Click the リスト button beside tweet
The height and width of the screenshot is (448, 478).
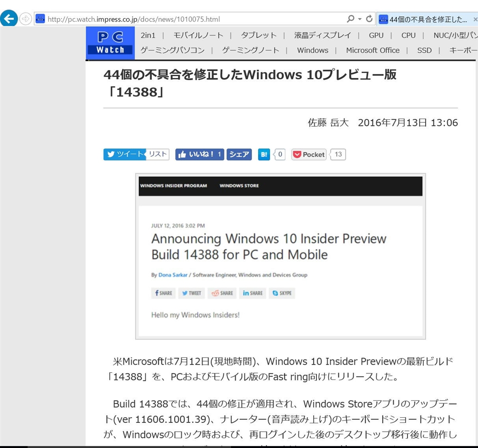[x=158, y=154]
